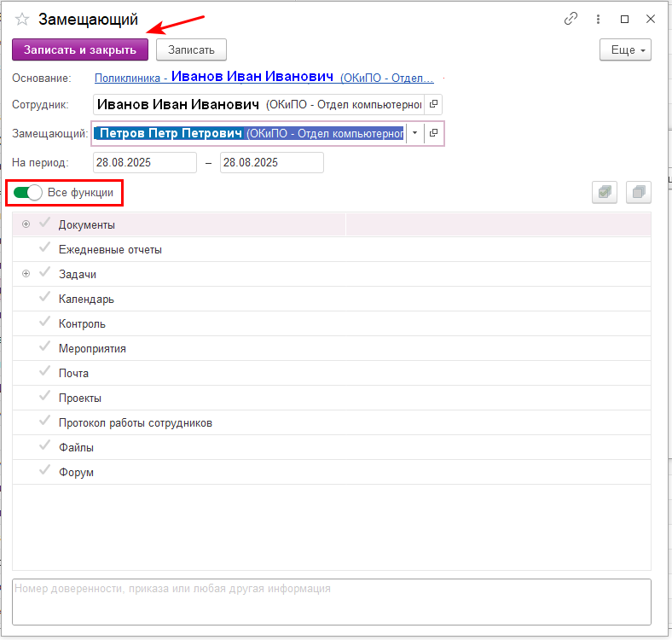Toggle checkmark for Файлы row
Image resolution: width=672 pixels, height=640 pixels.
(x=44, y=446)
